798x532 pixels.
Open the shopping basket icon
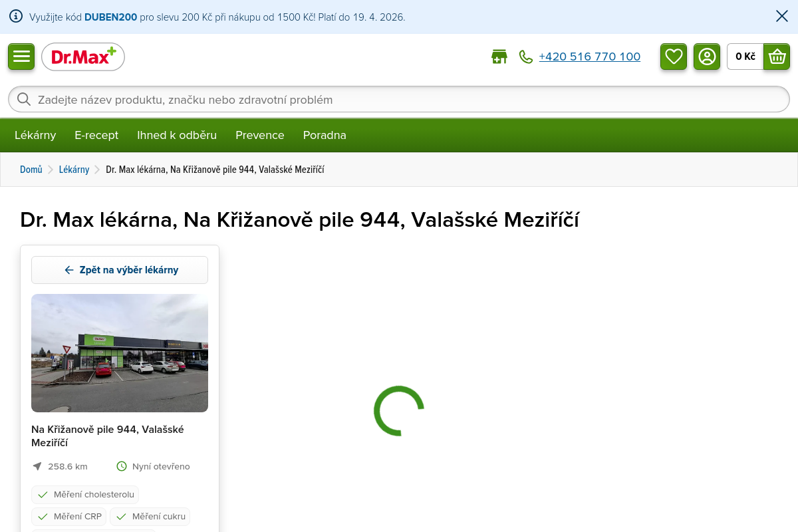(x=777, y=57)
